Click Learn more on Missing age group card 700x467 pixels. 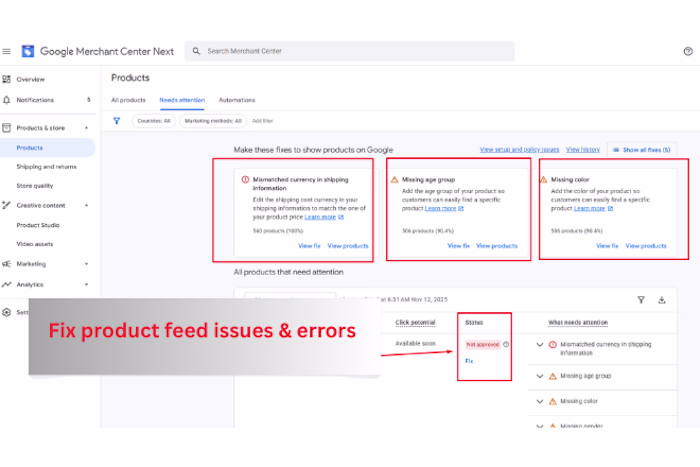click(x=440, y=208)
